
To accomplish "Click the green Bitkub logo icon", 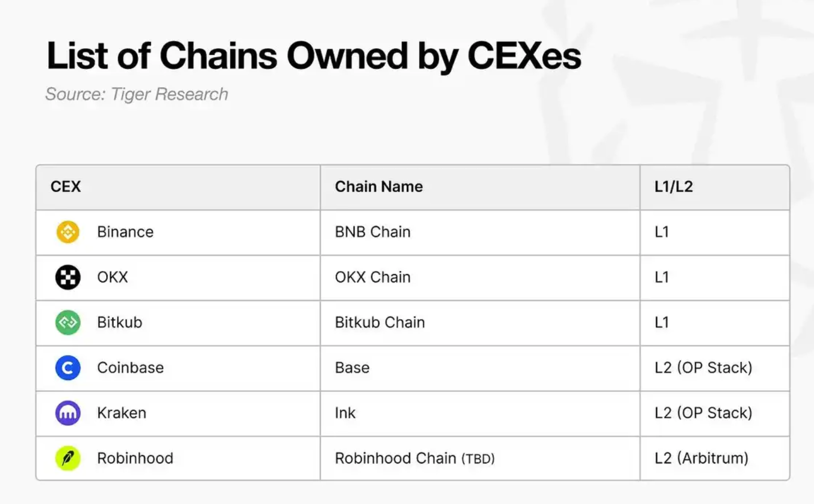I will pyautogui.click(x=68, y=323).
